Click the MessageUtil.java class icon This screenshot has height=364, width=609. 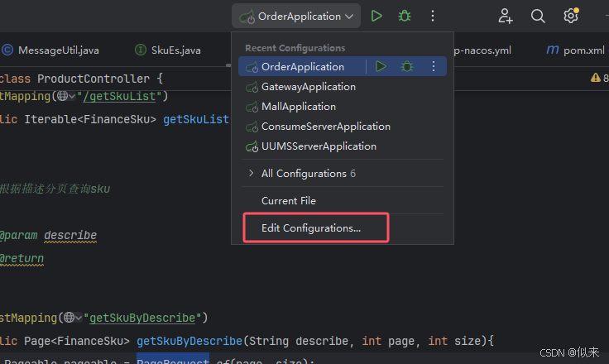pos(7,50)
